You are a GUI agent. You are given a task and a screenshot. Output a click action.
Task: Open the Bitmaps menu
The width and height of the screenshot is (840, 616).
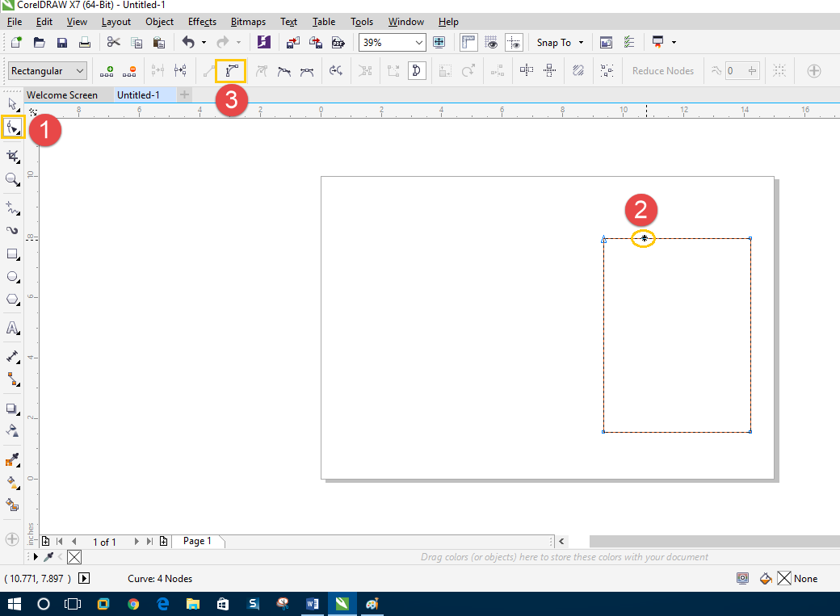[248, 22]
